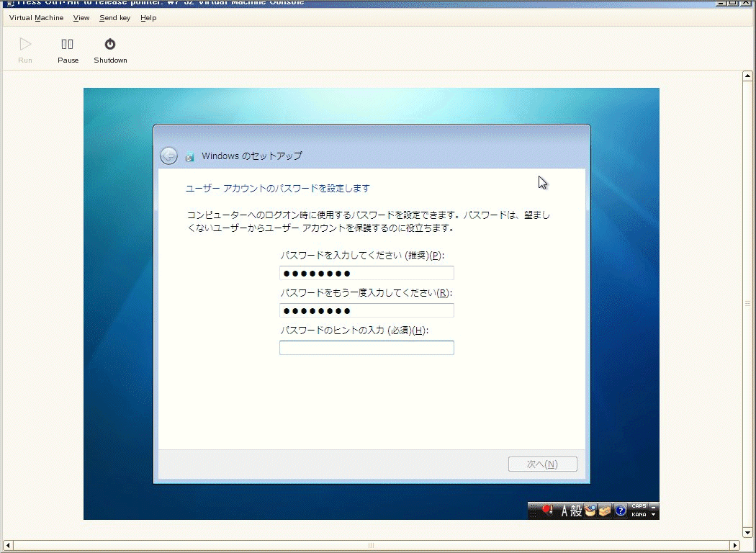Viewport: 756px width, 553px height.
Task: Click the horizontal scrollbar left arrow
Action: (7, 545)
